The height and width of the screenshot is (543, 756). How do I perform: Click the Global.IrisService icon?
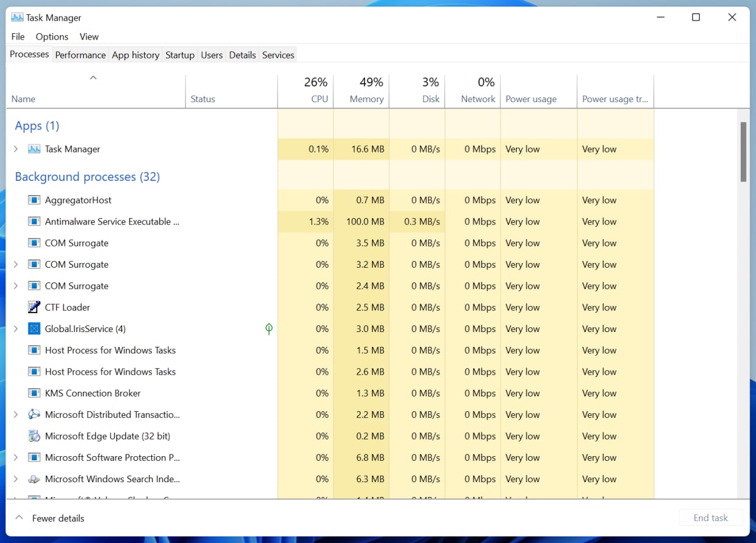click(34, 329)
